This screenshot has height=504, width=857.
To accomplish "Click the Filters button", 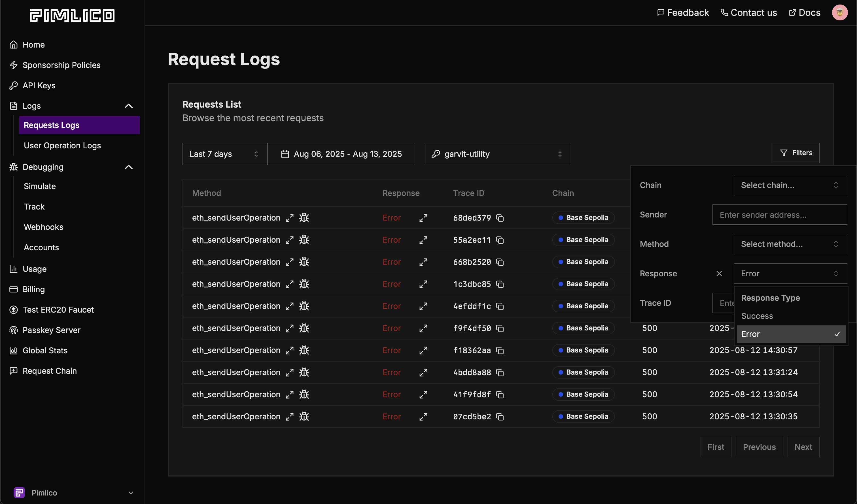I will pyautogui.click(x=796, y=153).
